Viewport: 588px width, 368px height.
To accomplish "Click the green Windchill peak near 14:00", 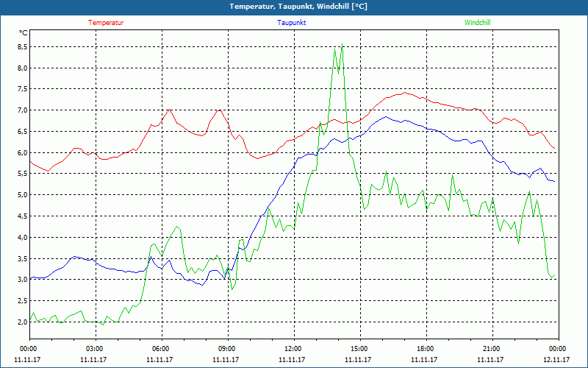I will pyautogui.click(x=342, y=45).
